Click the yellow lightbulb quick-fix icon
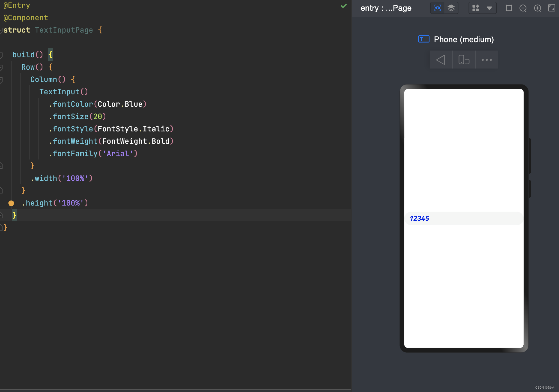 11,204
